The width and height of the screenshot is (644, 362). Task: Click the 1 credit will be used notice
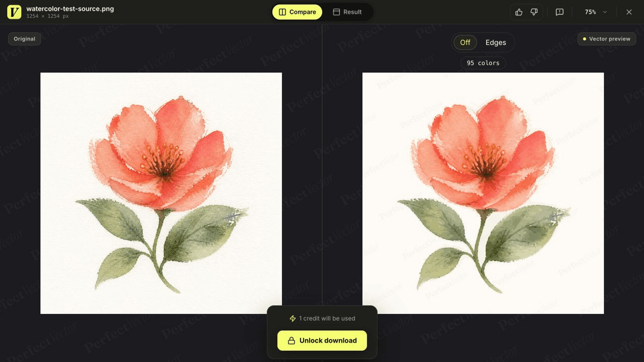(322, 319)
